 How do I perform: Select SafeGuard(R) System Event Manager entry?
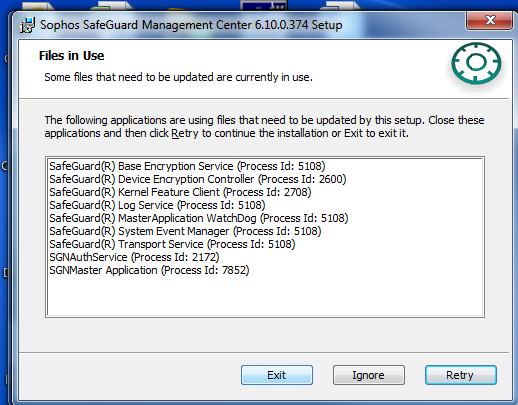click(x=185, y=231)
